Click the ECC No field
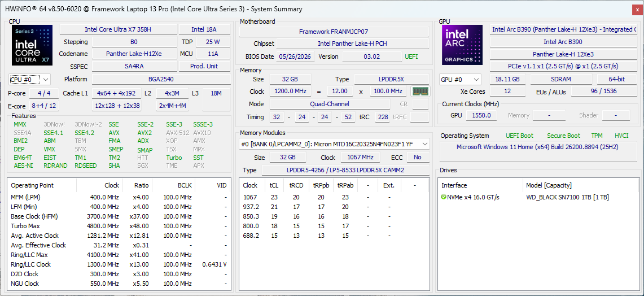This screenshot has height=296, width=644. (x=418, y=158)
